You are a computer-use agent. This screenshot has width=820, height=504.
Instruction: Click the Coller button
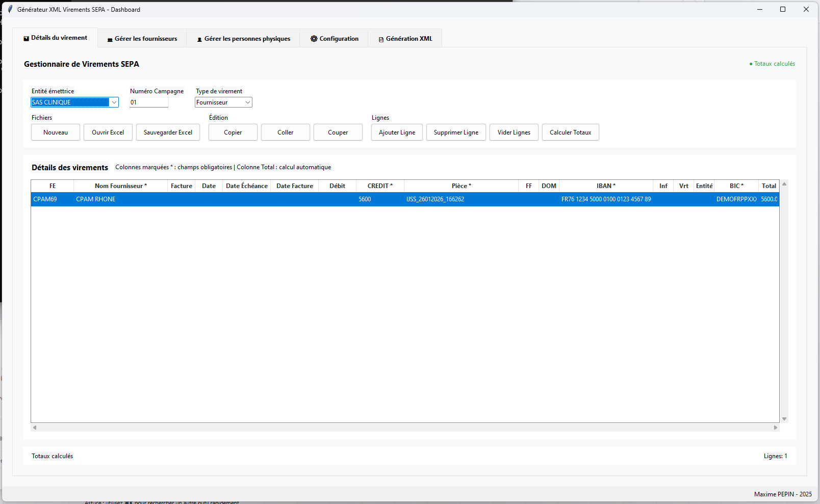click(x=286, y=132)
